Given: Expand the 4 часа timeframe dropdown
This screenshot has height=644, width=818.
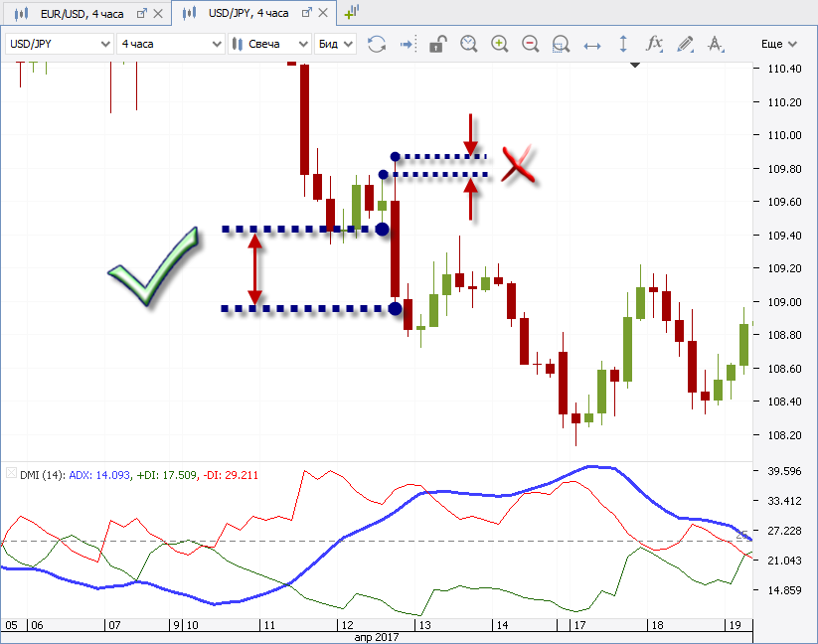Looking at the screenshot, I should (170, 44).
